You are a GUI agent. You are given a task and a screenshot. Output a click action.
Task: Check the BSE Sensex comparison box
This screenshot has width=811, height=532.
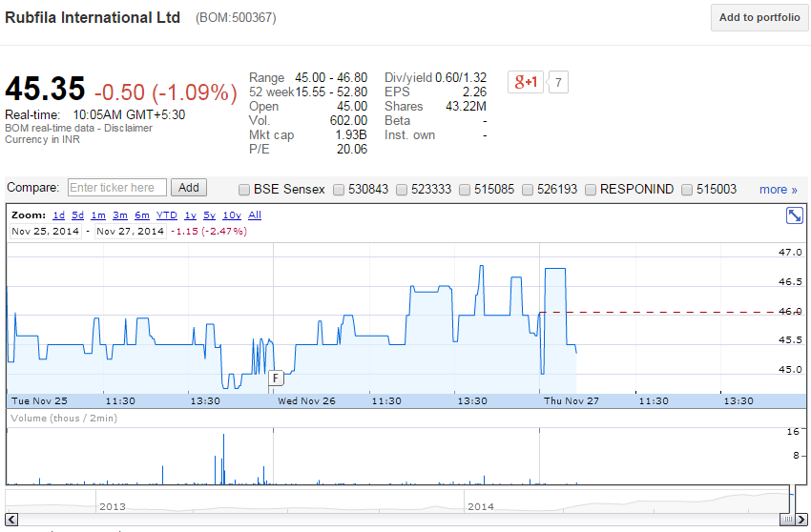(244, 190)
